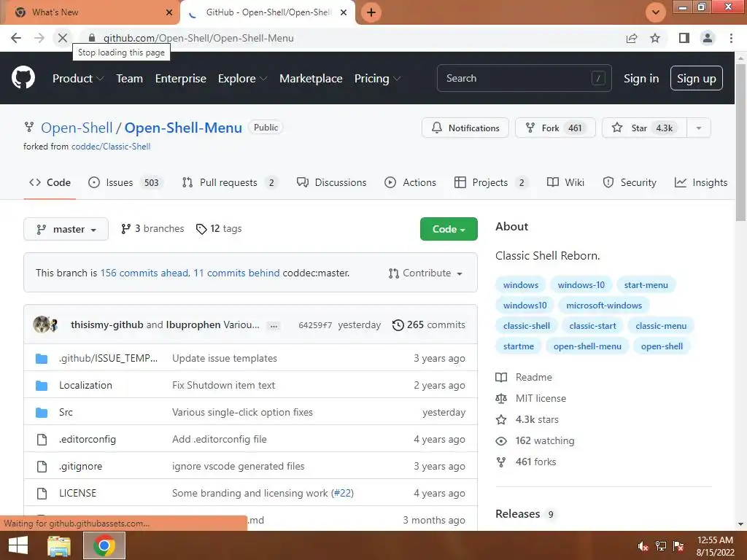Open the Insights tab
747x560 pixels.
[x=701, y=182]
